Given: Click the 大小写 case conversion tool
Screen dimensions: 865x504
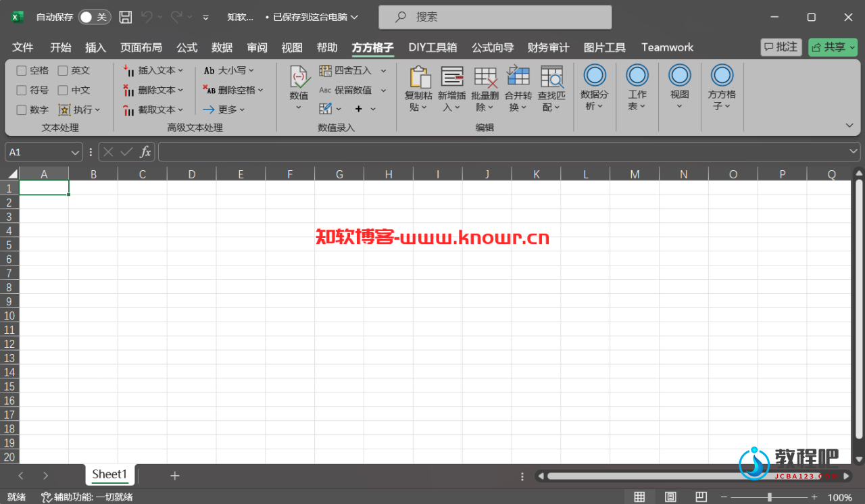Looking at the screenshot, I should coord(230,70).
